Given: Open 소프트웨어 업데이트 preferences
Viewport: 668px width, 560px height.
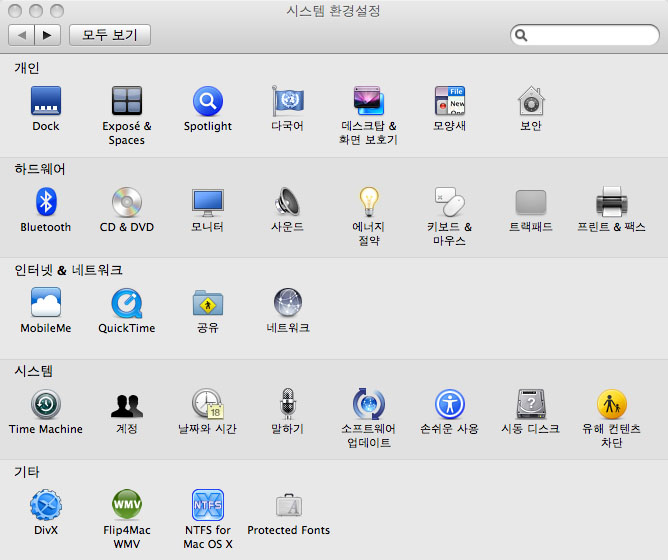Looking at the screenshot, I should point(369,404).
